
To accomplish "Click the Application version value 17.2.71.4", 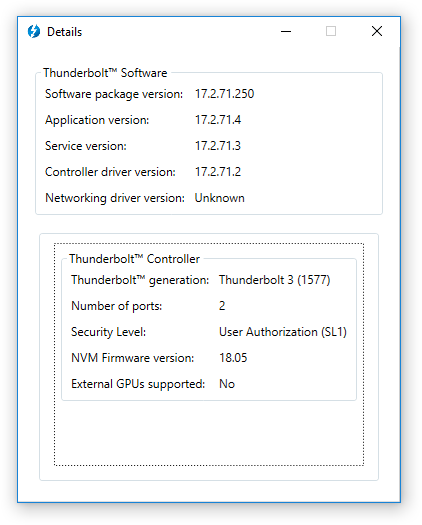I will [x=218, y=120].
